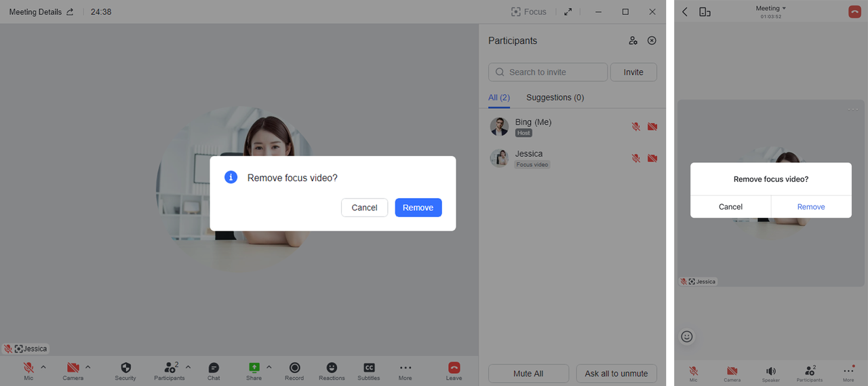868x386 pixels.
Task: Switch to the Suggestions (0) tab
Action: pyautogui.click(x=555, y=98)
